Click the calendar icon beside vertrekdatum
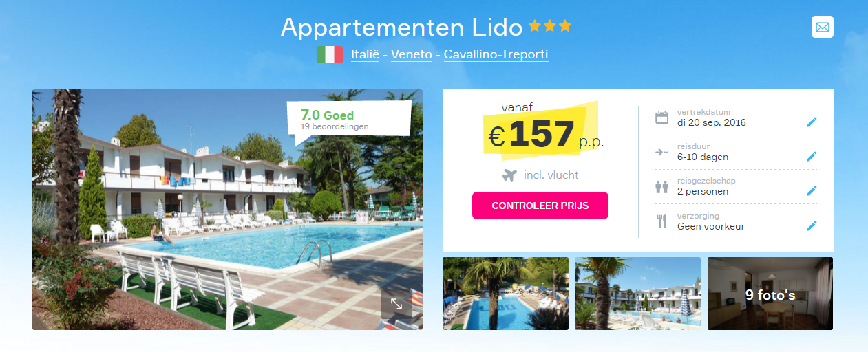 [x=661, y=118]
